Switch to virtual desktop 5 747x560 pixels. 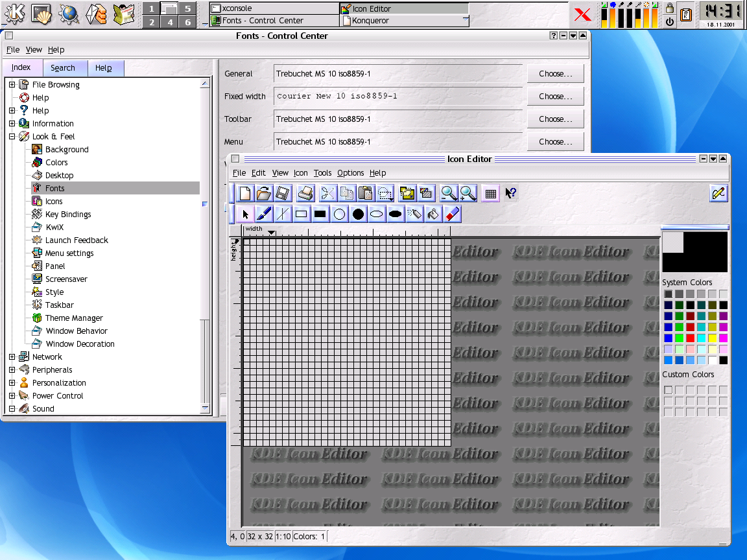[x=187, y=8]
